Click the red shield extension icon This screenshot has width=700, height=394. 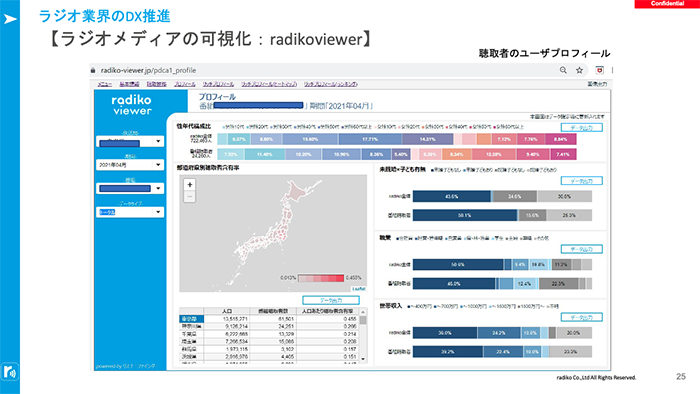pos(600,70)
